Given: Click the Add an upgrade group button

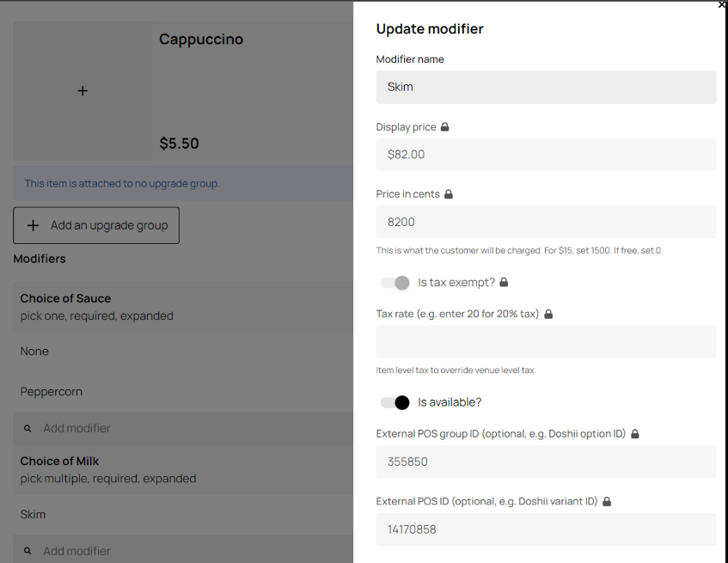Looking at the screenshot, I should 95,225.
